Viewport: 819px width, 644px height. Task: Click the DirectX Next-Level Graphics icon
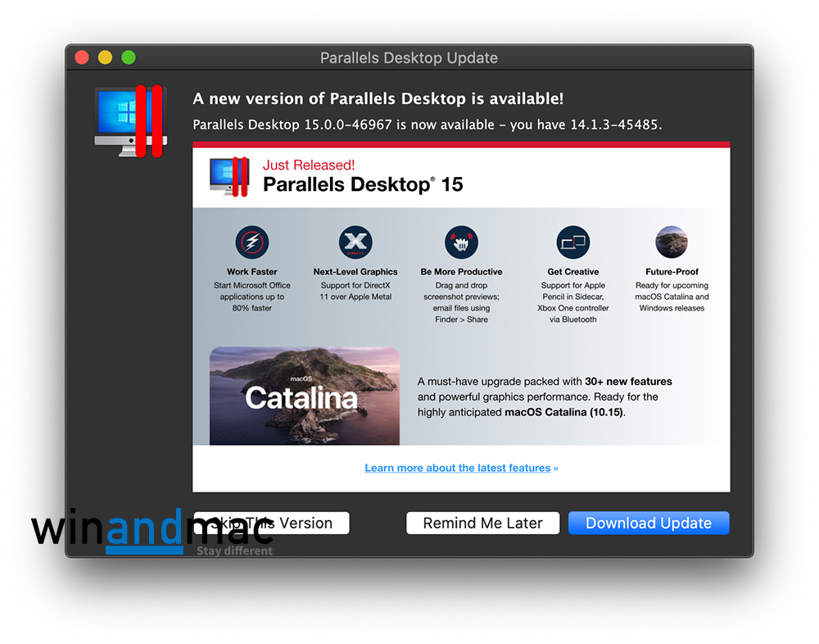pos(355,243)
